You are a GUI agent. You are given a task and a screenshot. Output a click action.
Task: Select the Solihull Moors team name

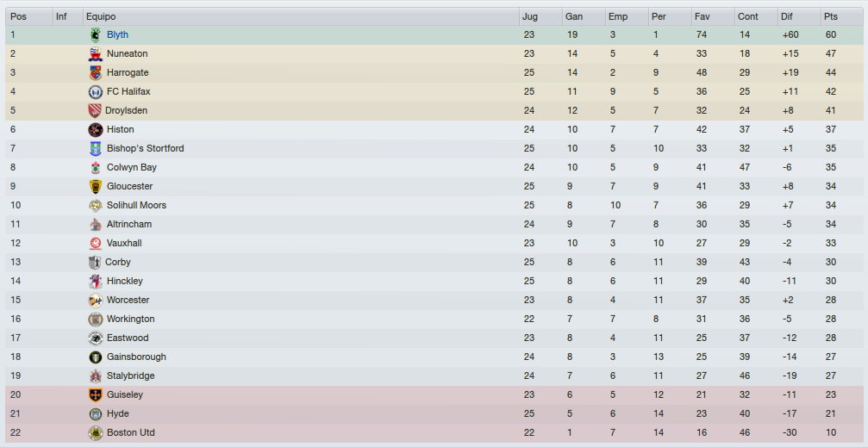point(136,205)
